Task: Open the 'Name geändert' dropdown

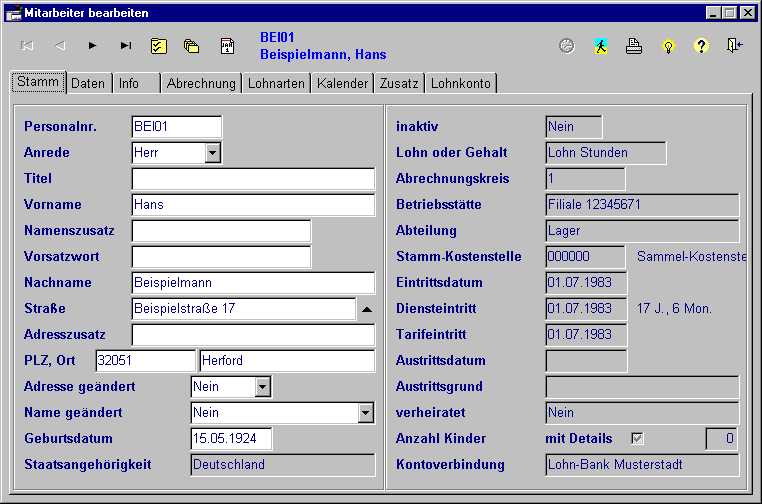Action: 365,413
